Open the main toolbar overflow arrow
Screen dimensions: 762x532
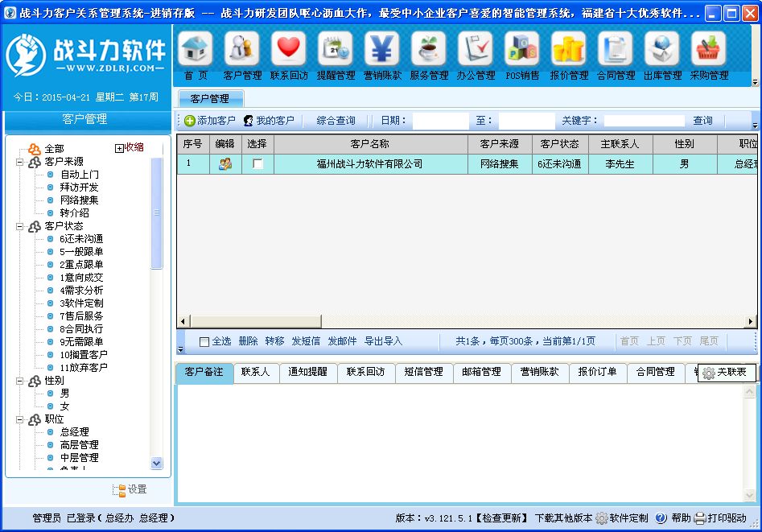756,82
